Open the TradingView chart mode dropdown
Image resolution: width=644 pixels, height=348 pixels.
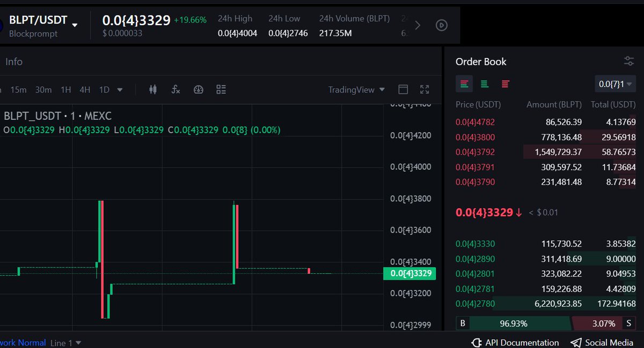click(356, 90)
